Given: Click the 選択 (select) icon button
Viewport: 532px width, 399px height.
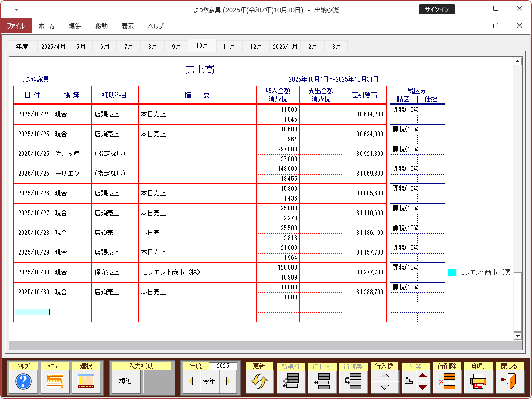Looking at the screenshot, I should pos(86,382).
